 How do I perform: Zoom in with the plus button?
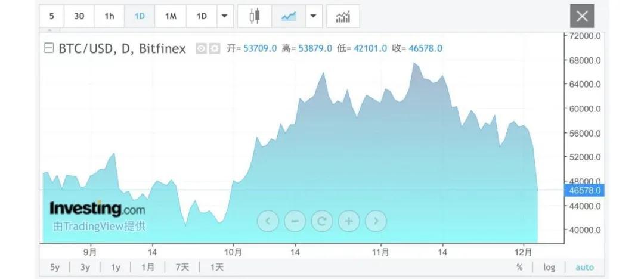point(349,221)
